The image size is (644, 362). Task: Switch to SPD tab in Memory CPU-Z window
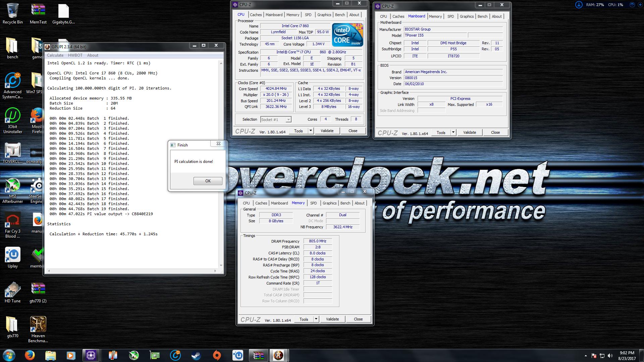(x=313, y=203)
